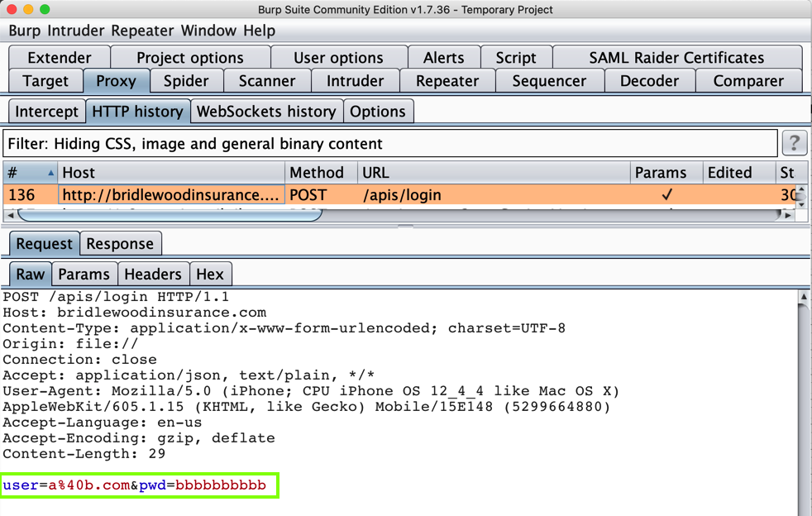
Task: Click the Host header line in raw request
Action: 135,313
